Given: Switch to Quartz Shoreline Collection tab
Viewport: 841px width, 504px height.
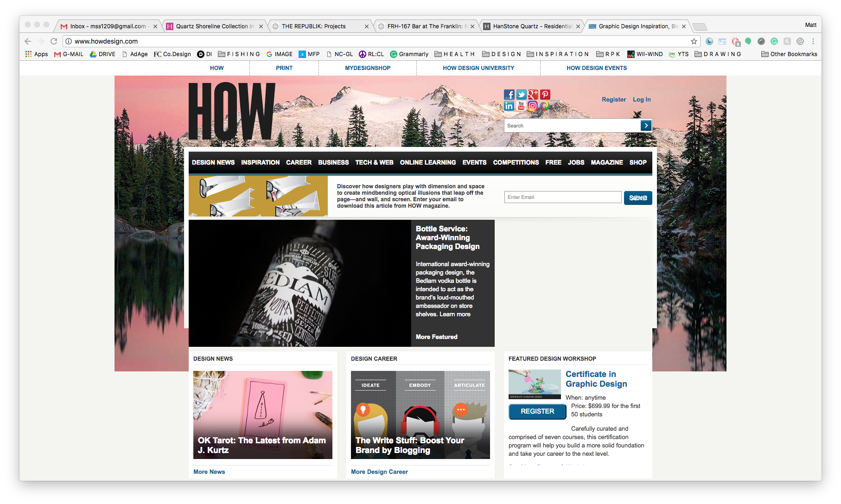Looking at the screenshot, I should click(x=215, y=26).
